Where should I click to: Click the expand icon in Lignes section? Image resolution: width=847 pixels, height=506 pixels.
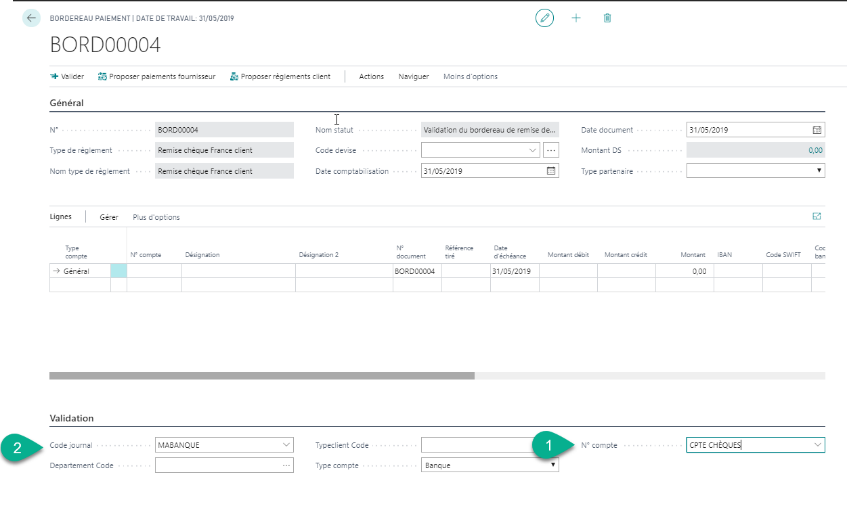(x=816, y=216)
